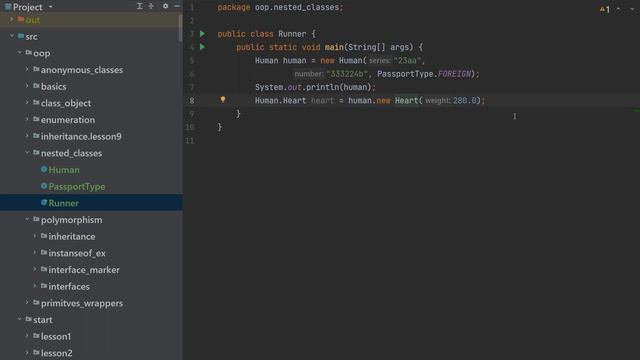Viewport: 640px width, 360px height.
Task: Click the Human class icon
Action: tap(44, 169)
